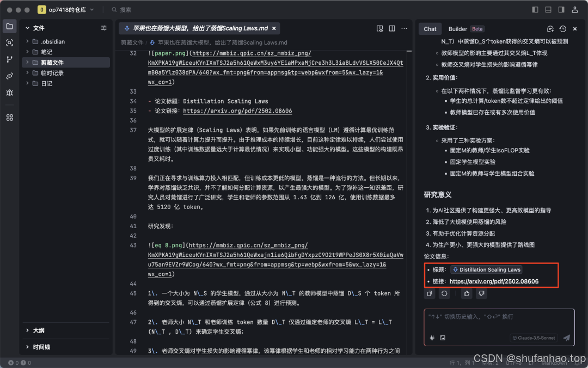Open the file explorer sidebar icon
The height and width of the screenshot is (368, 588).
coord(10,26)
